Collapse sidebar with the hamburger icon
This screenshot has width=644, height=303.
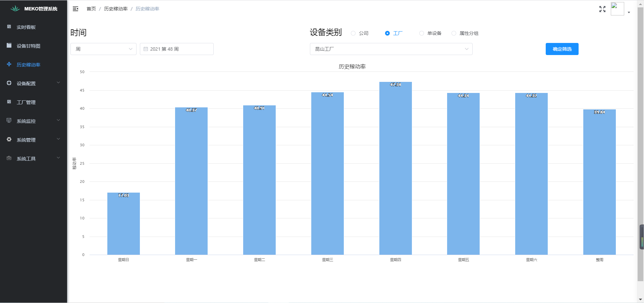pyautogui.click(x=75, y=9)
